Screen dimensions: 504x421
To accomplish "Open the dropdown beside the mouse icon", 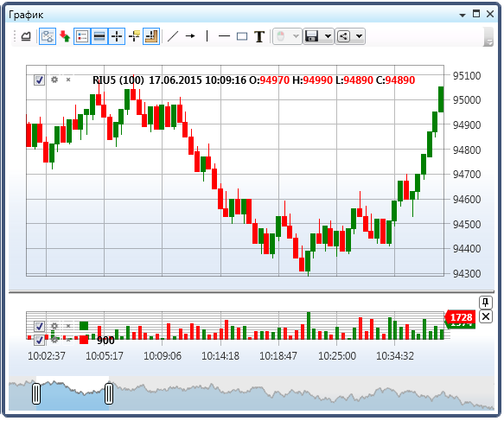I will [x=296, y=36].
